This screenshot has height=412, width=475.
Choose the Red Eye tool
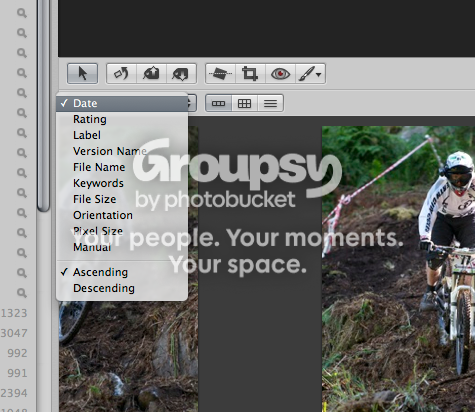[x=280, y=73]
